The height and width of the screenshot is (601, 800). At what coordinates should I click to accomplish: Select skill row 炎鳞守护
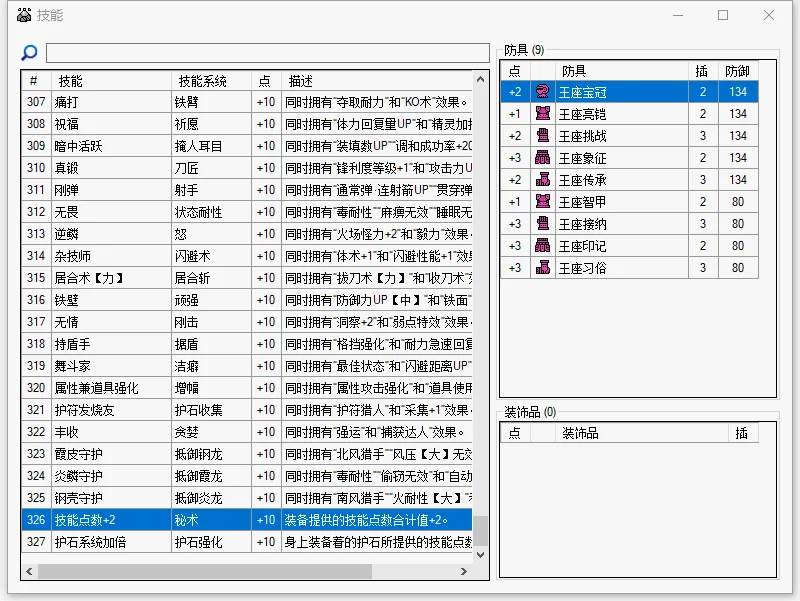tap(247, 475)
